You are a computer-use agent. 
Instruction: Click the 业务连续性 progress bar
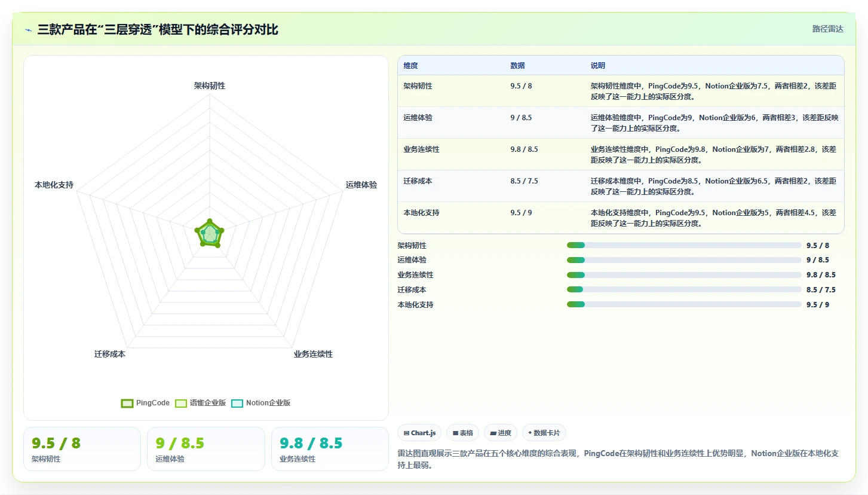click(684, 275)
